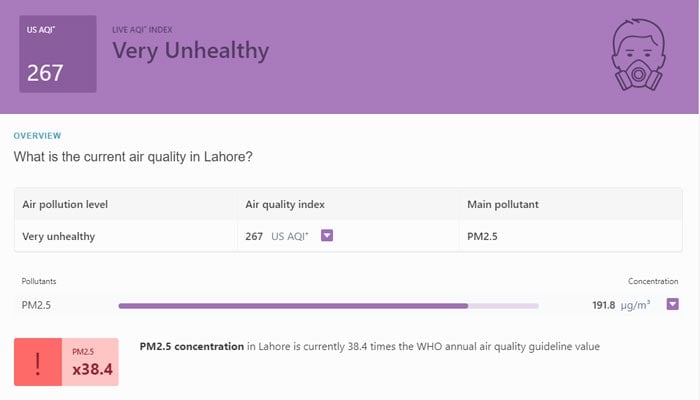Open the US AQI unit dropdown in the table

[326, 236]
